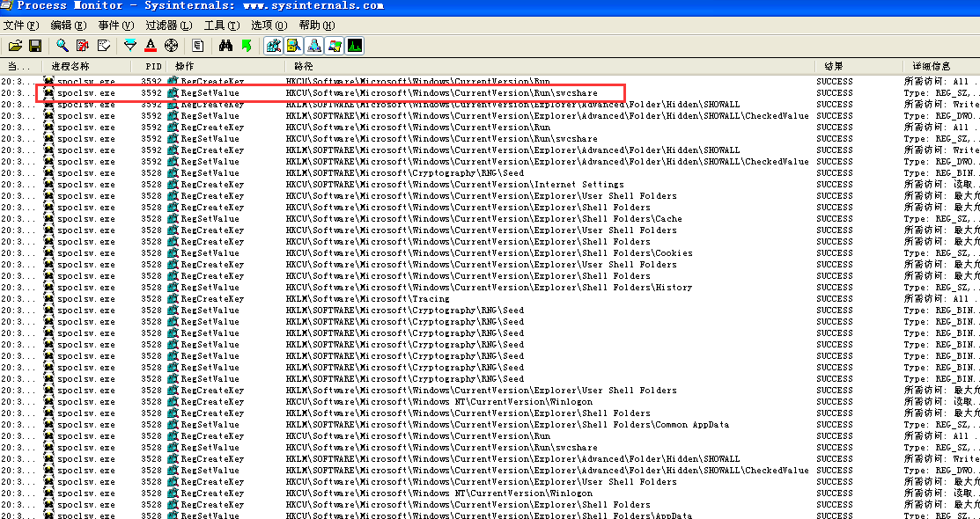This screenshot has height=519, width=980.
Task: Click the Open log file icon
Action: (x=15, y=45)
